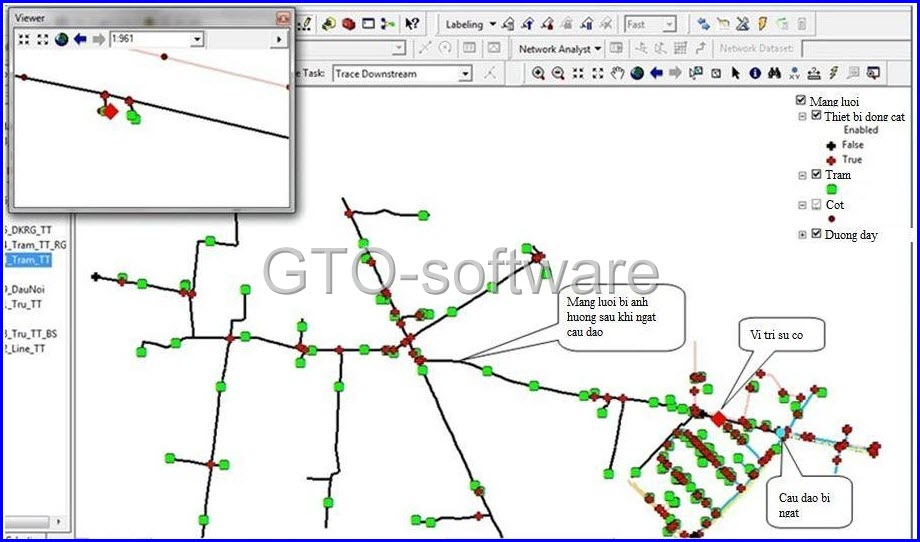
Task: Click the highlighted _Tram_TT layer entry
Action: point(27,260)
